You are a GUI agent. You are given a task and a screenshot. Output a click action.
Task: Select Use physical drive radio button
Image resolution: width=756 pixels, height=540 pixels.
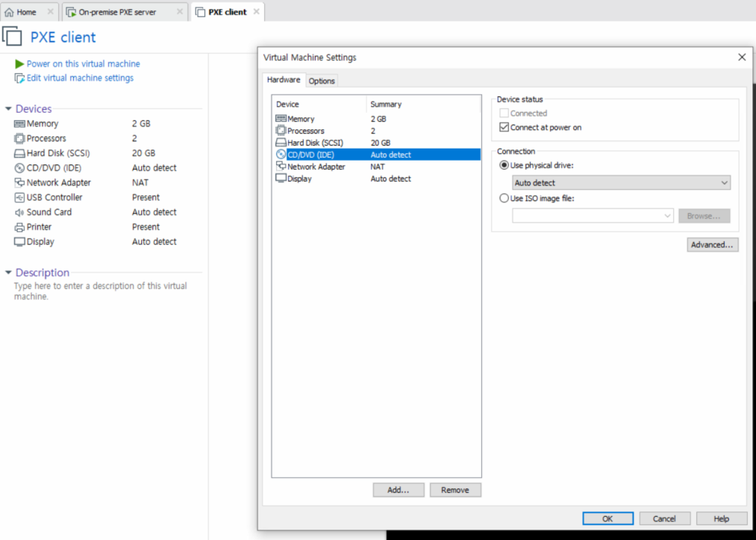[x=504, y=165]
